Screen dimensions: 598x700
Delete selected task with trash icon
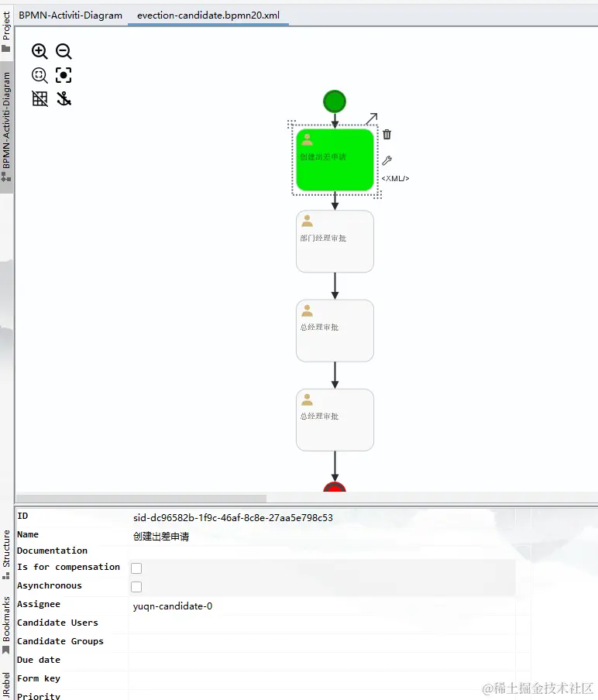pyautogui.click(x=387, y=135)
